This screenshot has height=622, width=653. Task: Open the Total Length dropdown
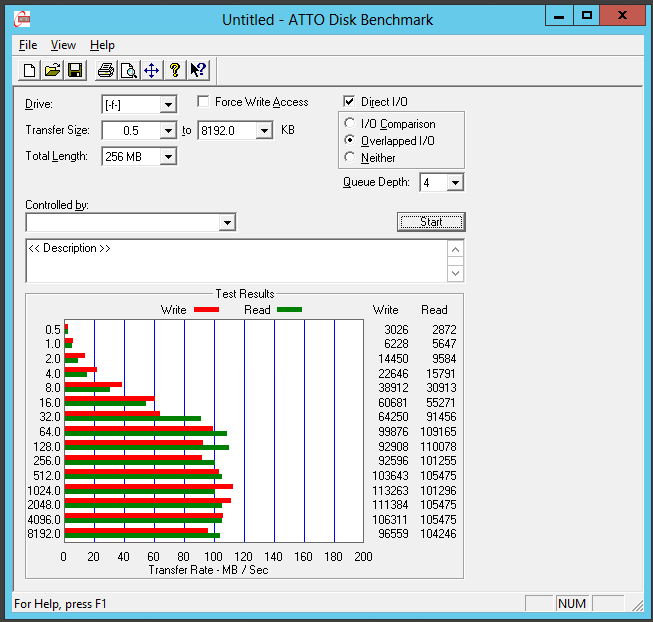click(x=168, y=157)
